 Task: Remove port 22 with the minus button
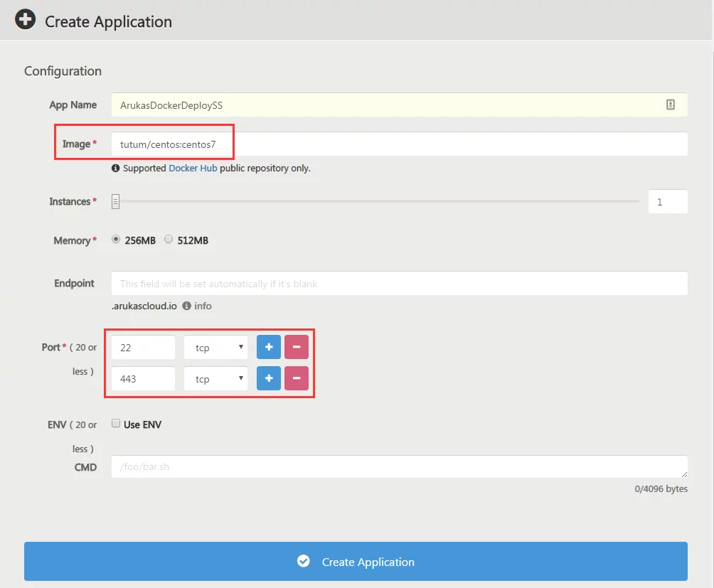point(297,348)
